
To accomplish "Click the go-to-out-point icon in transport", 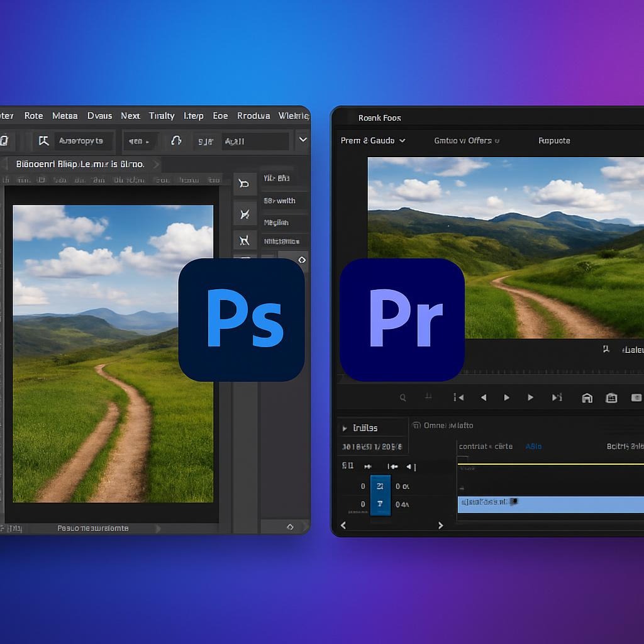I will pos(557,397).
